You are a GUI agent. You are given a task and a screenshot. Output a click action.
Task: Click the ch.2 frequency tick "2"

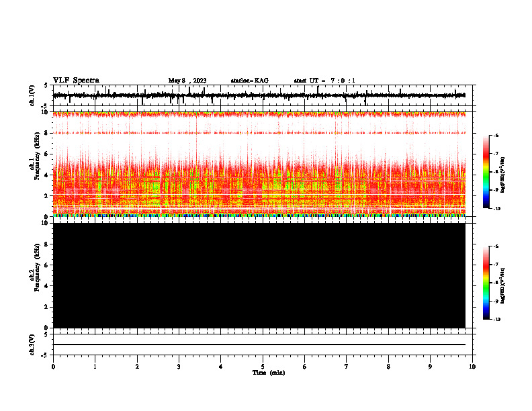click(47, 307)
